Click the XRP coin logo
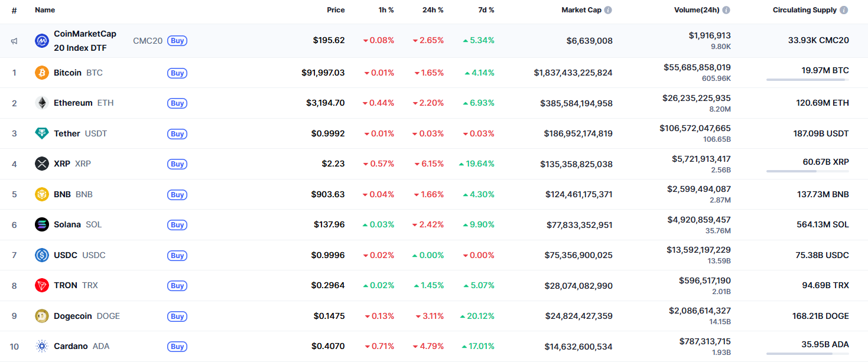The width and height of the screenshot is (868, 362). [x=41, y=164]
